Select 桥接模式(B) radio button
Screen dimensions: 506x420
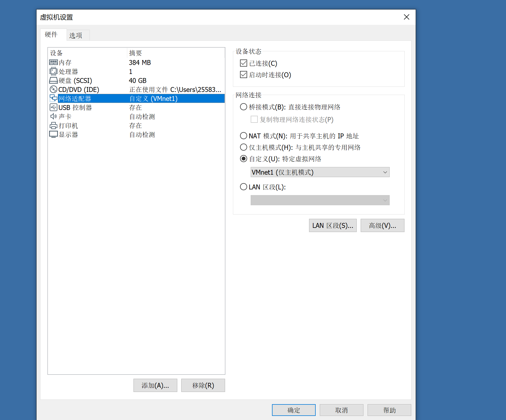pos(243,107)
